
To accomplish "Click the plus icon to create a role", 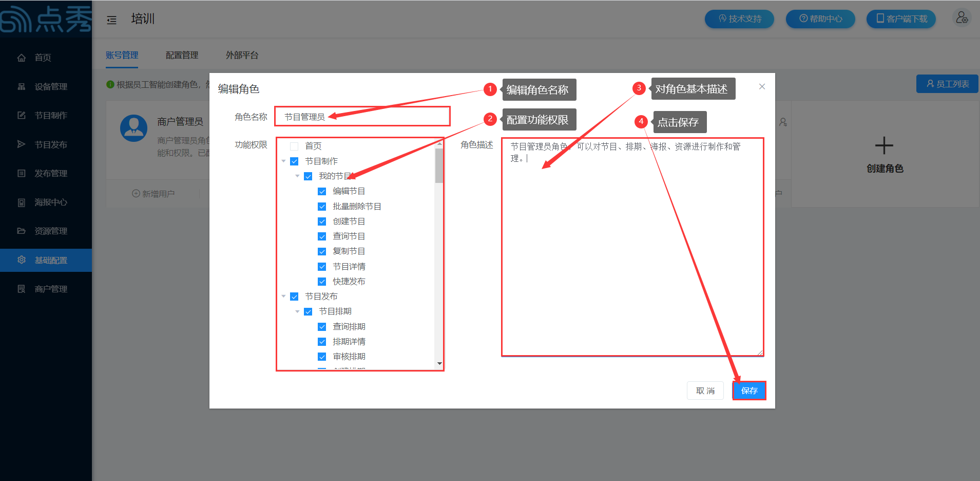I will click(884, 146).
